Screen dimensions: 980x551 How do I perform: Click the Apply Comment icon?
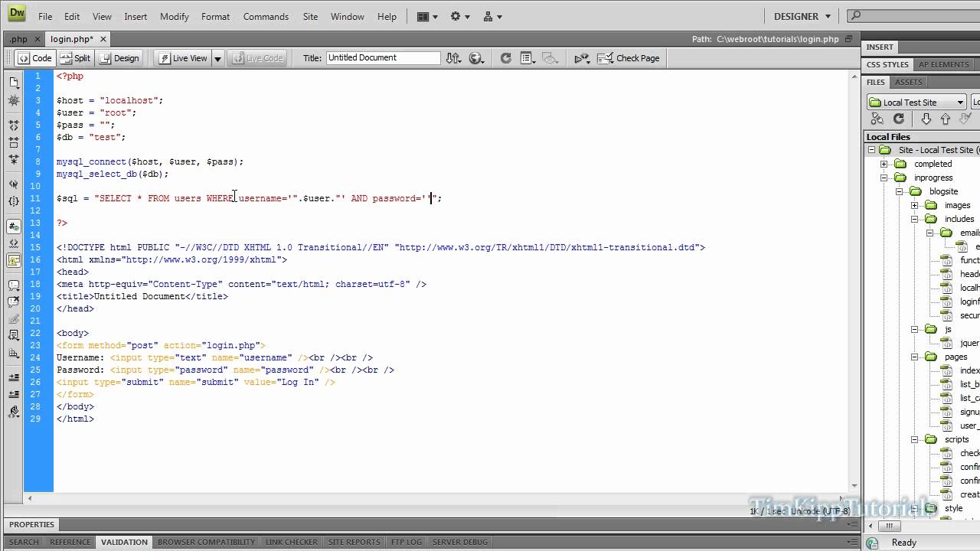click(x=14, y=285)
